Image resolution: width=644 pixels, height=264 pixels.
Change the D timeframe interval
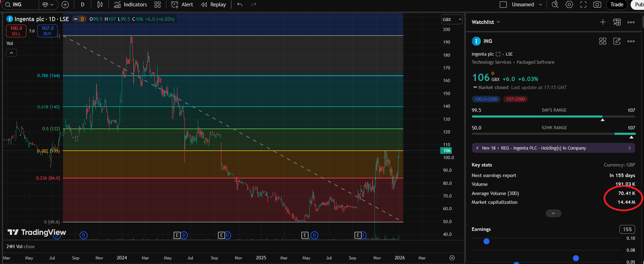coord(82,4)
